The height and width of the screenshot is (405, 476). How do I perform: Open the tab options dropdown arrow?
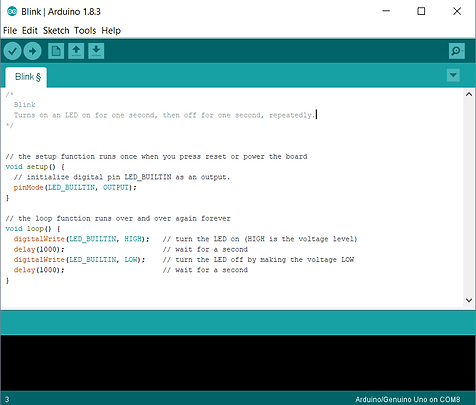(453, 75)
